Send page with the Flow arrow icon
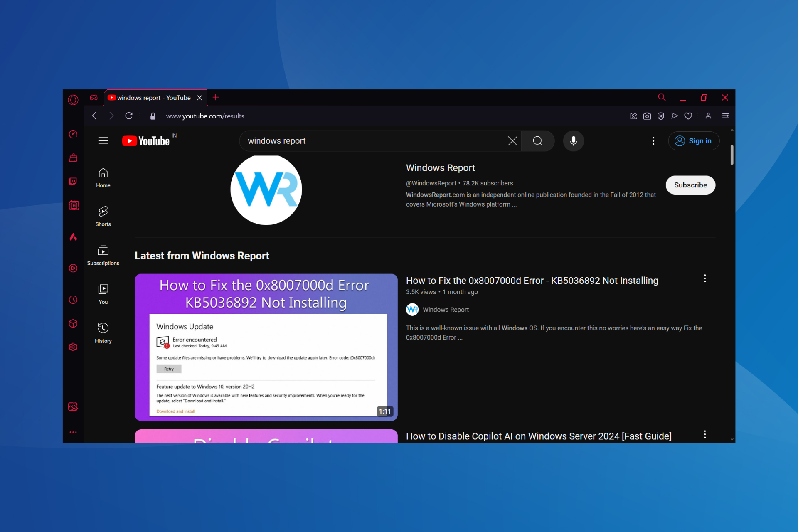The width and height of the screenshot is (798, 532). click(x=675, y=116)
